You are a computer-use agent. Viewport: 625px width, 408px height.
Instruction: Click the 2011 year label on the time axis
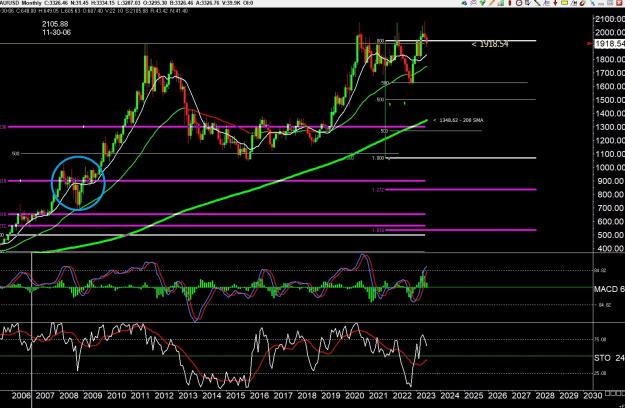[x=140, y=396]
